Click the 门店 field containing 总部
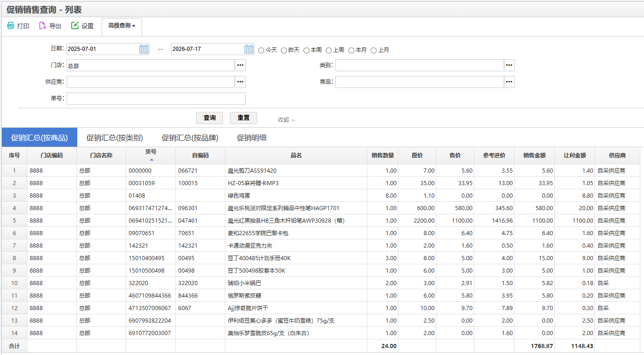 [151, 65]
